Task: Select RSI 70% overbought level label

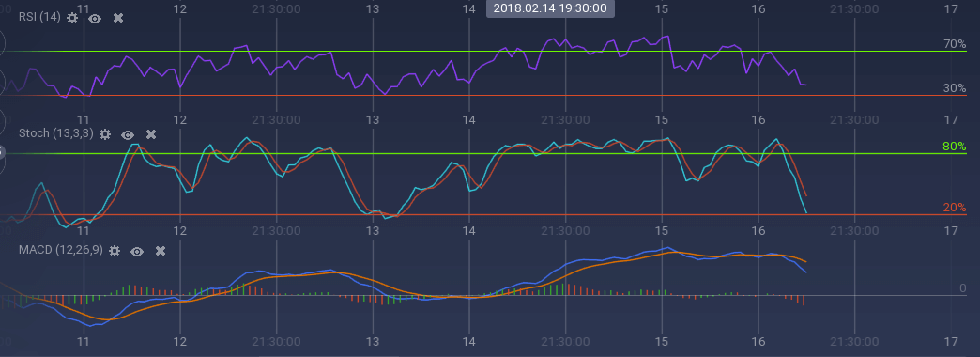Action: [955, 44]
